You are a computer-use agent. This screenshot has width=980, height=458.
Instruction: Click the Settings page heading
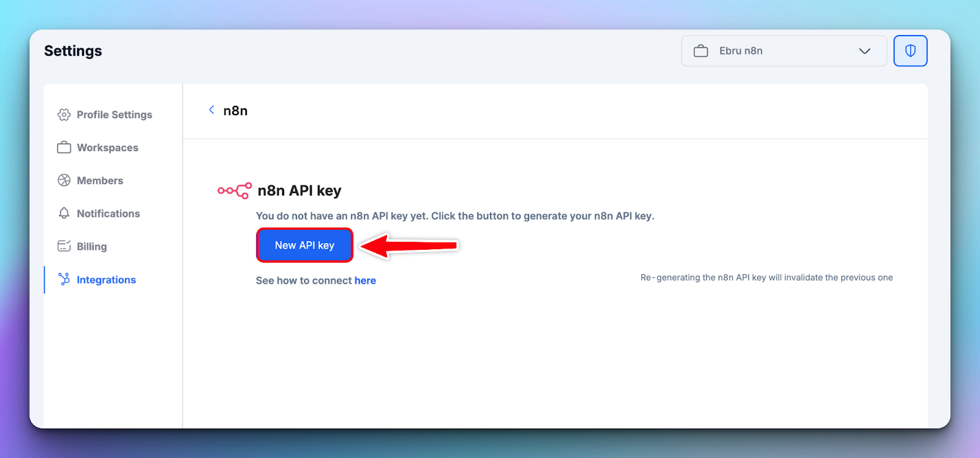[x=73, y=51]
